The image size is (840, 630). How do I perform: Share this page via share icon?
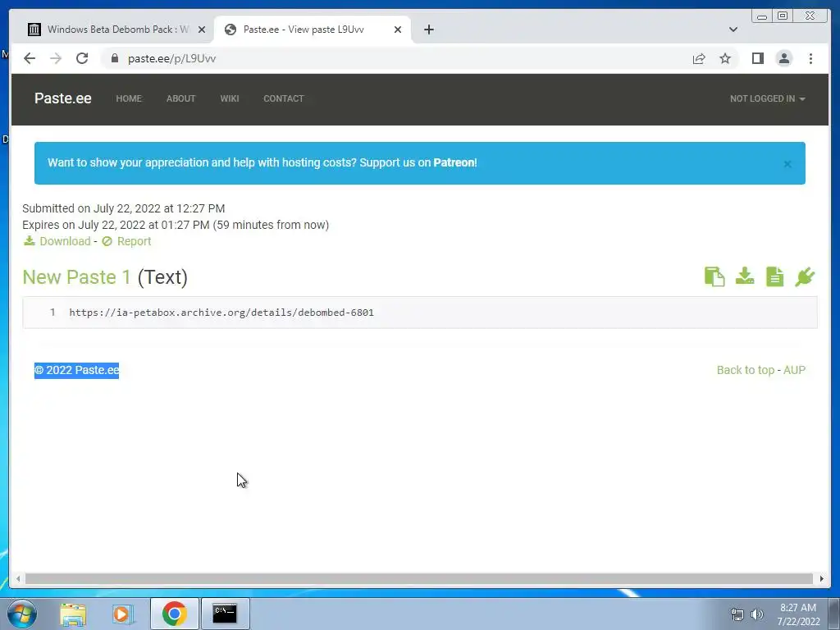699,58
